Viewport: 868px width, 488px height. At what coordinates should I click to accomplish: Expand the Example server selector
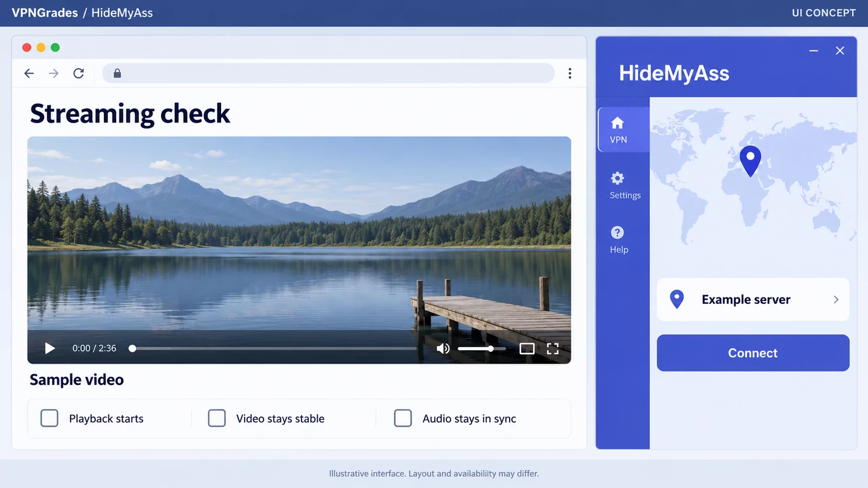[x=753, y=299]
